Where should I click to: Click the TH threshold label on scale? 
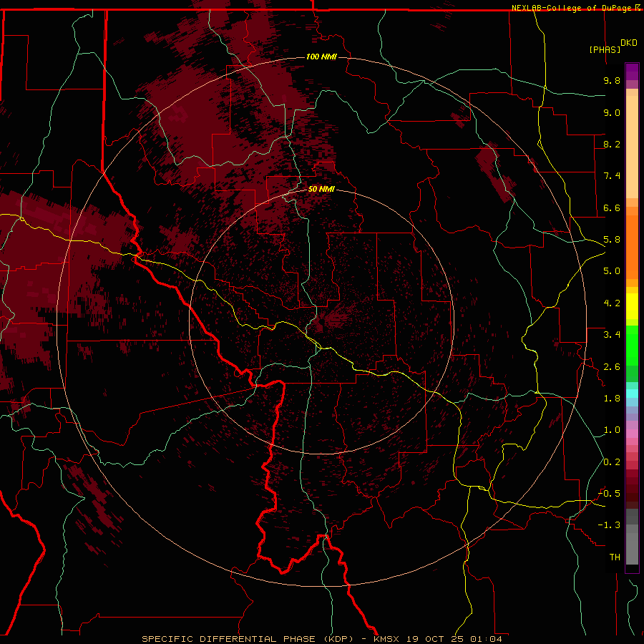(615, 557)
